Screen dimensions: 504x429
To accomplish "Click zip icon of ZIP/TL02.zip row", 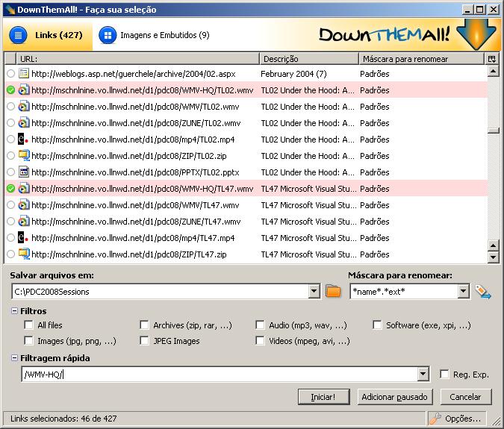I will (x=24, y=155).
